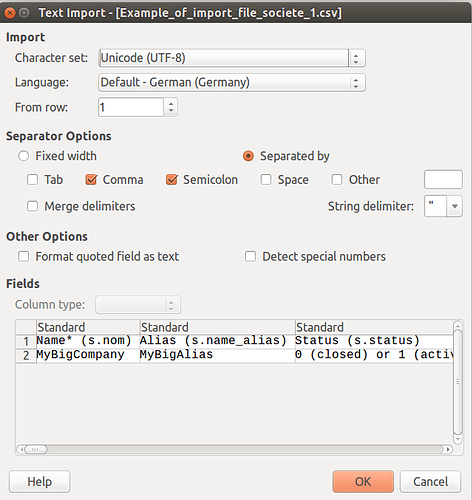Click the gray window button in title bar

(24, 13)
